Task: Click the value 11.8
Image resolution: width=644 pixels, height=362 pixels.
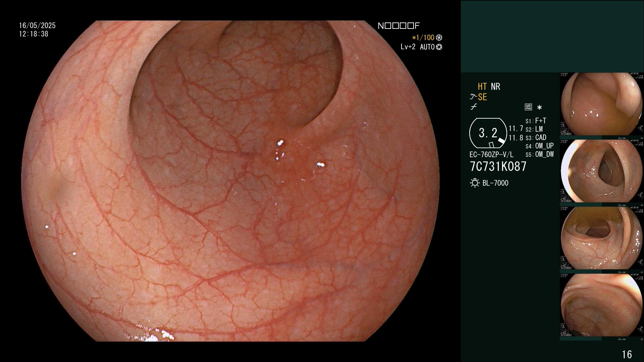Action: click(x=516, y=138)
